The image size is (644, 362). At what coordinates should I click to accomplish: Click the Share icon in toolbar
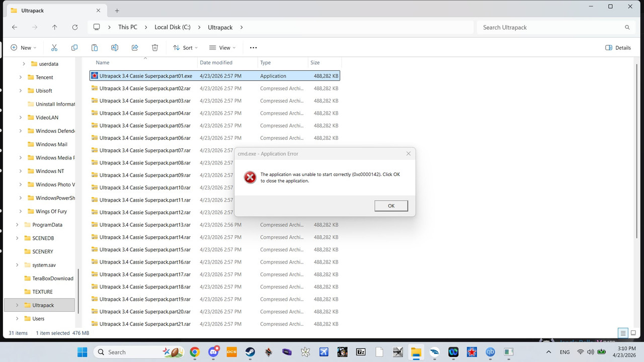135,48
